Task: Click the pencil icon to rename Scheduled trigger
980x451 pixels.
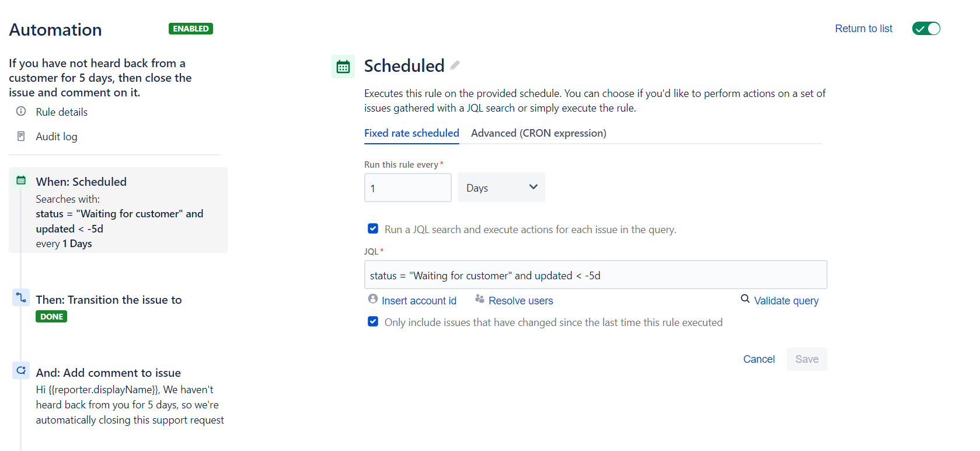Action: (455, 65)
